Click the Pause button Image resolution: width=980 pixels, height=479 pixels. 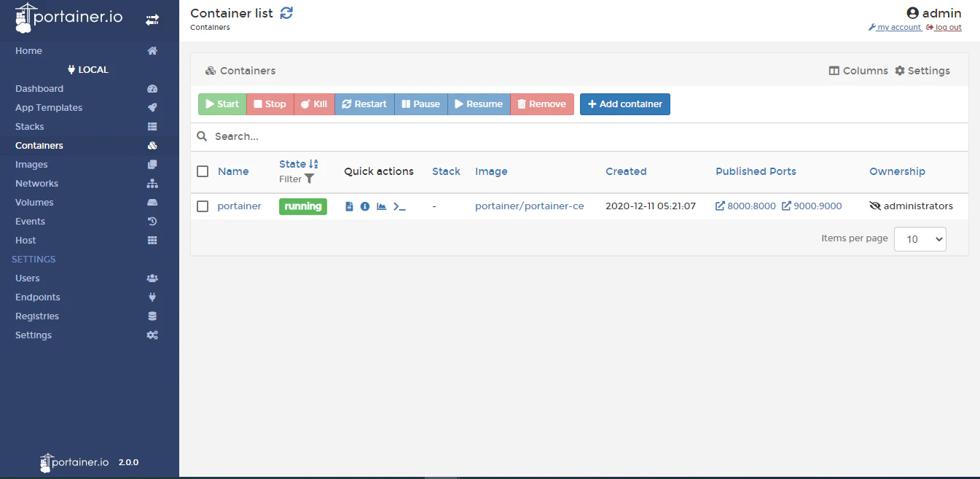point(421,104)
